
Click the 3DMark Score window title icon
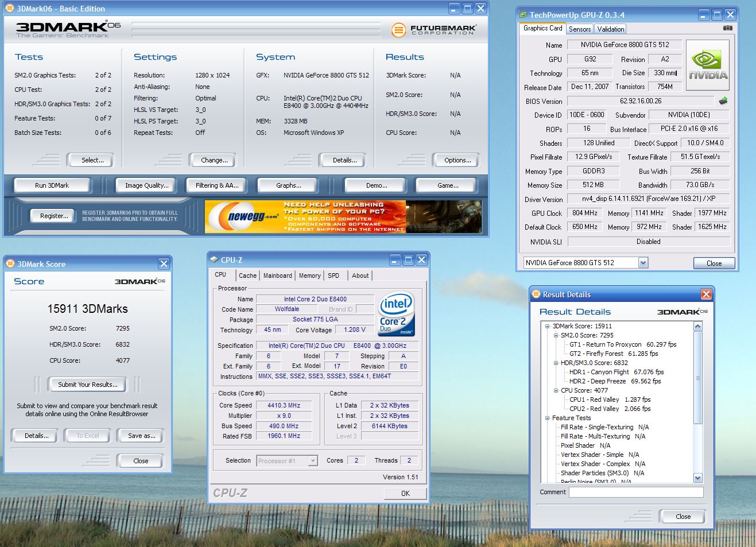point(10,264)
